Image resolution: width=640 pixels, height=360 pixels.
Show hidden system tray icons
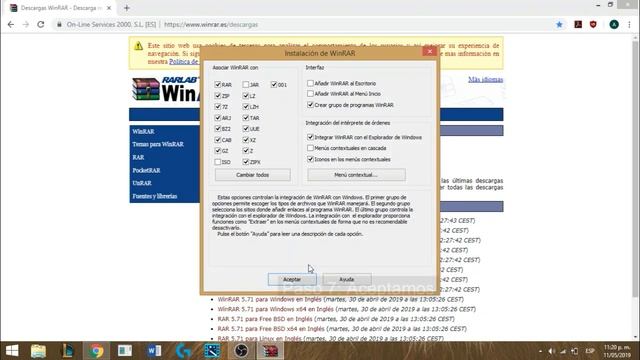(x=540, y=351)
